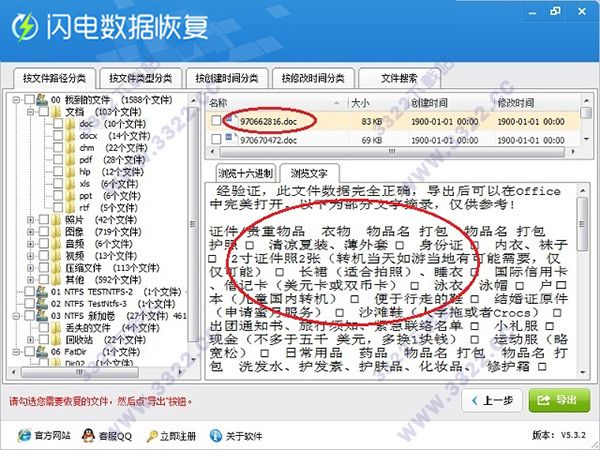Image resolution: width=600 pixels, height=450 pixels.
Task: Expand the 图像 tree node
Action: [30, 232]
